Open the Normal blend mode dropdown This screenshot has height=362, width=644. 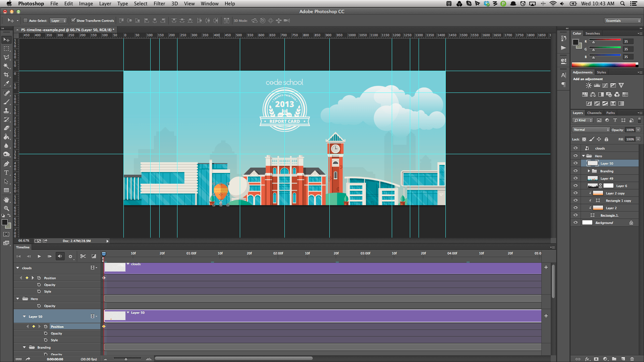pos(591,130)
